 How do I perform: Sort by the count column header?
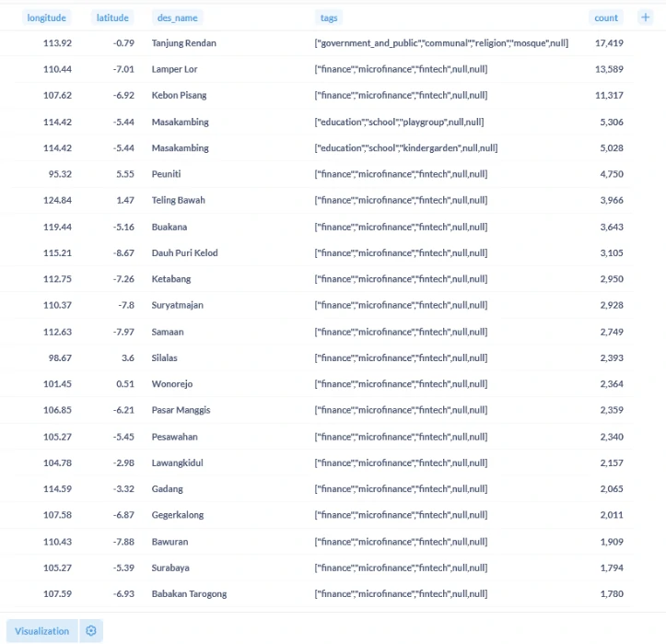click(x=606, y=18)
